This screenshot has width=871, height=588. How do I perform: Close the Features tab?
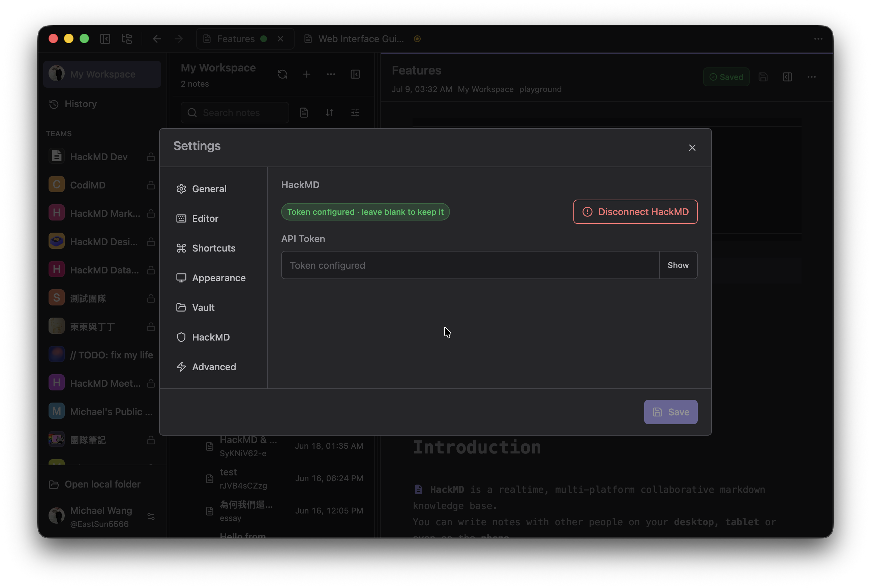[280, 38]
